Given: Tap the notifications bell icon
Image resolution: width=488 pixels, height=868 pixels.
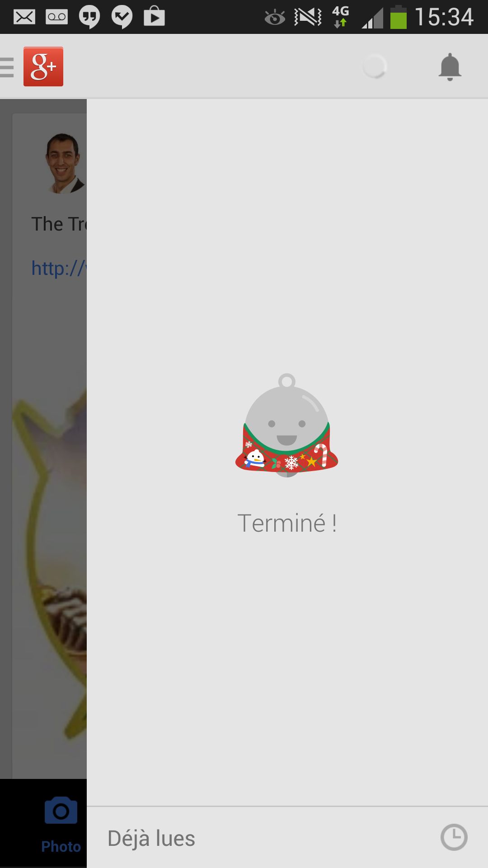Looking at the screenshot, I should pos(450,67).
